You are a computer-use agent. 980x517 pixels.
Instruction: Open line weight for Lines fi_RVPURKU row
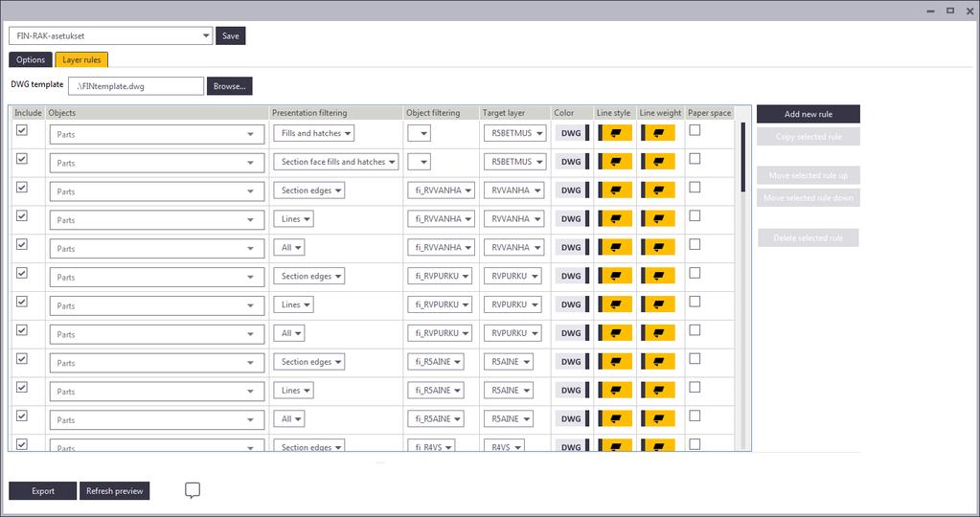click(658, 304)
